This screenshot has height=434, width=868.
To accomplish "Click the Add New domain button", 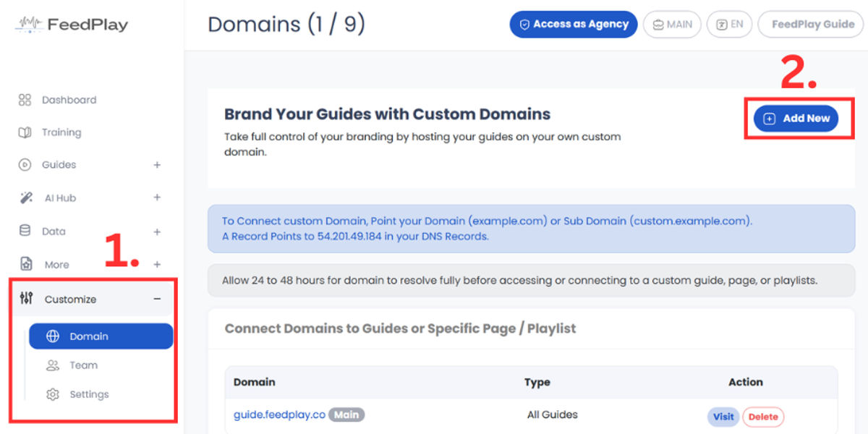I will point(796,119).
